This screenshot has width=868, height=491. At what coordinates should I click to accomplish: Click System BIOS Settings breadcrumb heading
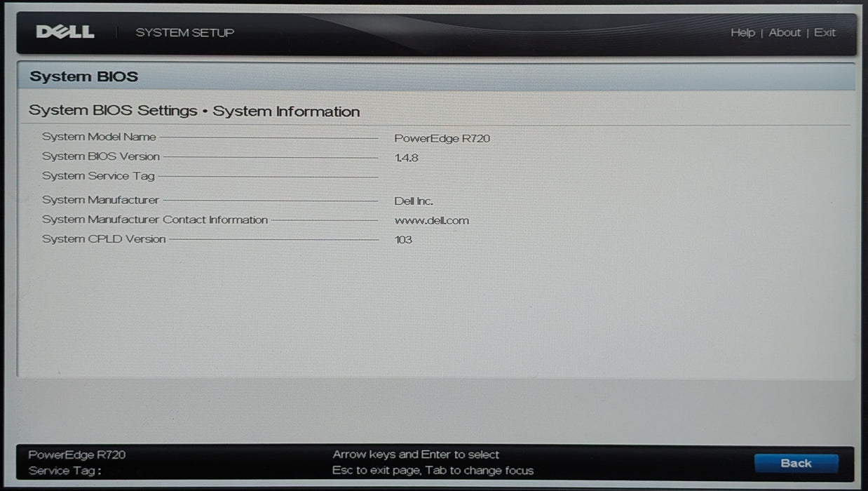(194, 111)
